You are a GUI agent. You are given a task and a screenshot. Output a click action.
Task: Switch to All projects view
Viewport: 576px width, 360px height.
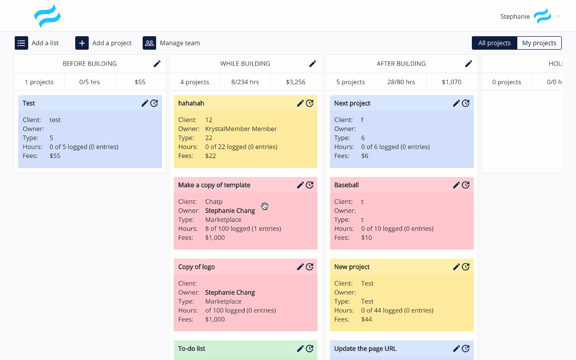point(494,43)
